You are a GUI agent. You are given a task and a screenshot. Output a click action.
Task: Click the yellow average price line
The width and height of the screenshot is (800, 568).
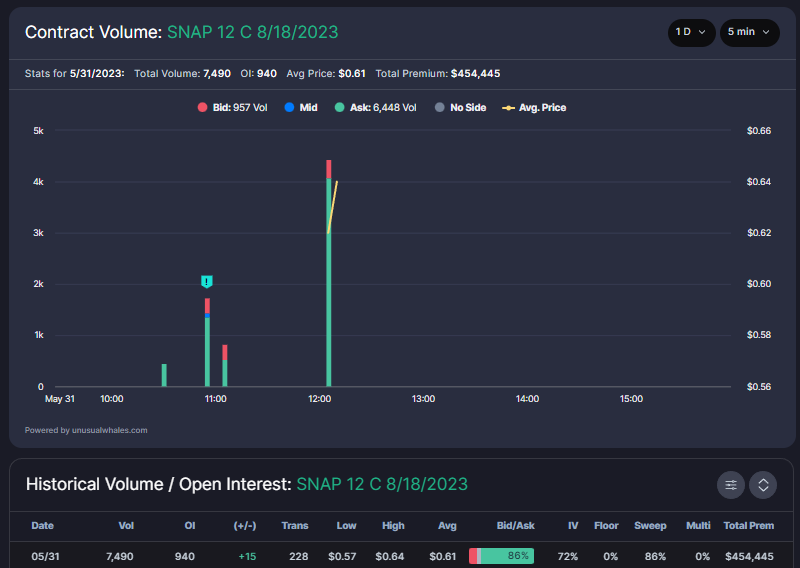point(332,207)
